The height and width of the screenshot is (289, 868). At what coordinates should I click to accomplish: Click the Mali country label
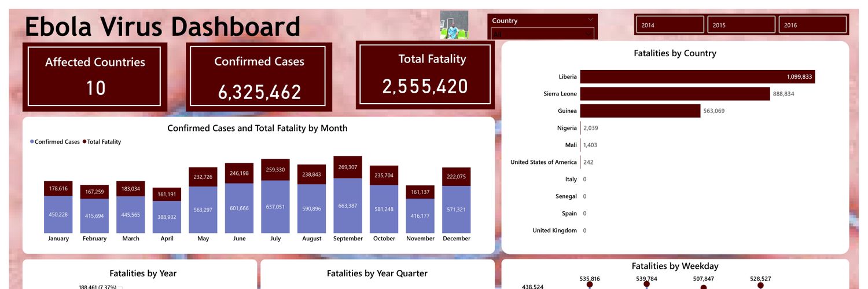click(x=571, y=145)
